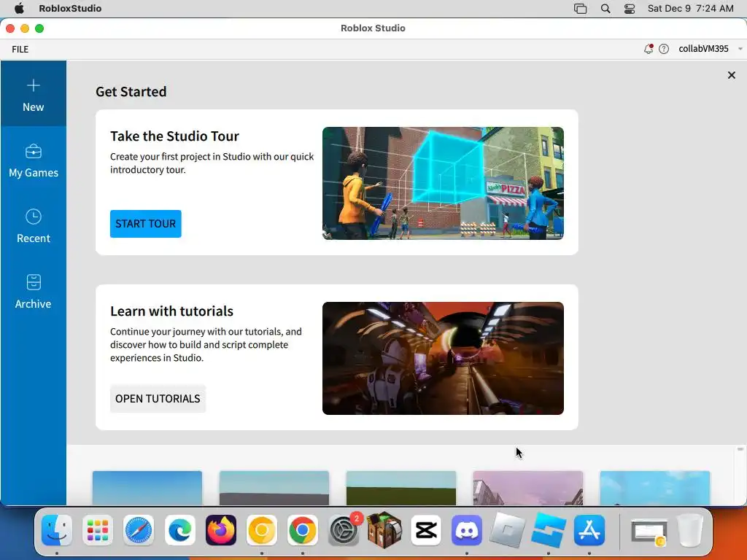
Task: Open CapCut from the dock
Action: point(425,530)
